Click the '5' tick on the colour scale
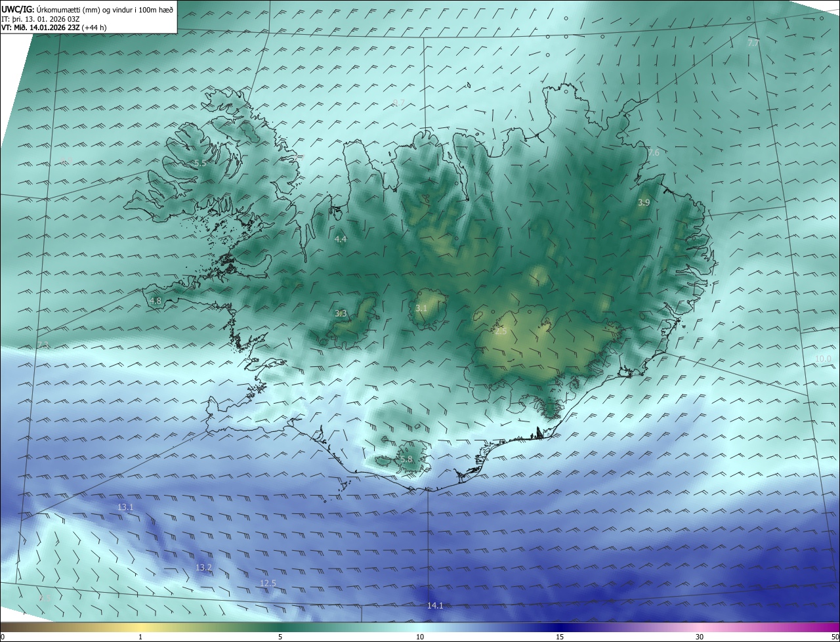840x642 pixels. [280, 637]
